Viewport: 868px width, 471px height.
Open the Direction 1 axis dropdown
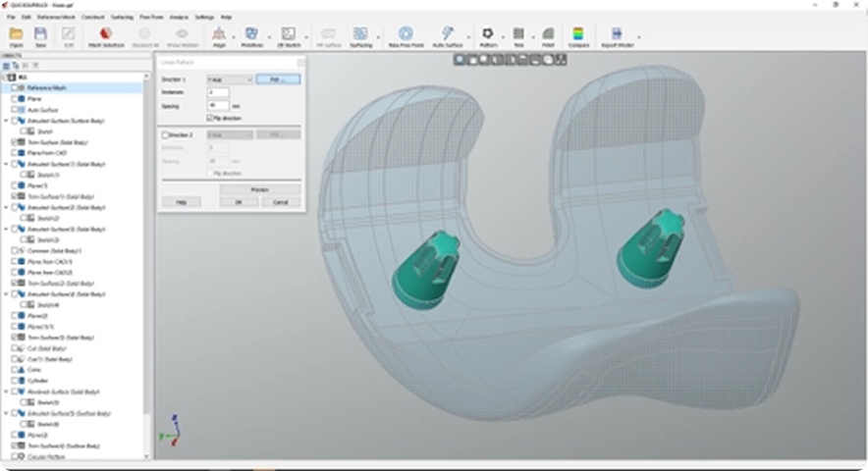pyautogui.click(x=229, y=78)
